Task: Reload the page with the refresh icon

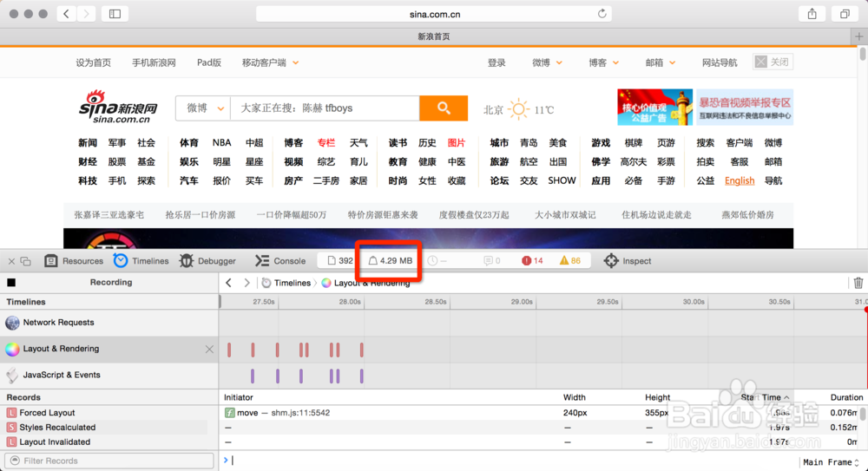Action: click(602, 14)
